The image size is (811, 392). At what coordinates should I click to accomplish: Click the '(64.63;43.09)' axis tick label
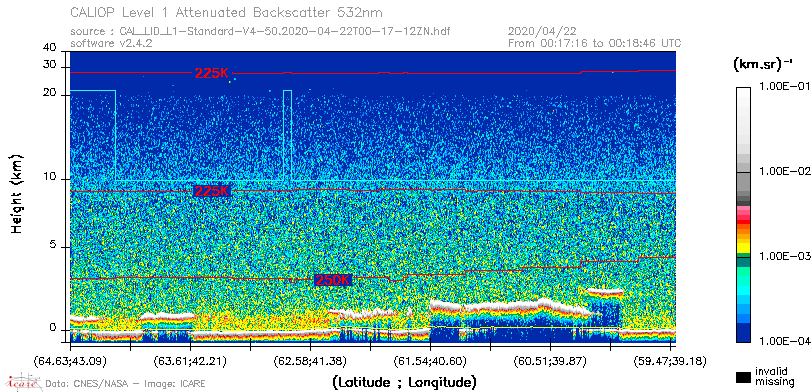pos(70,360)
